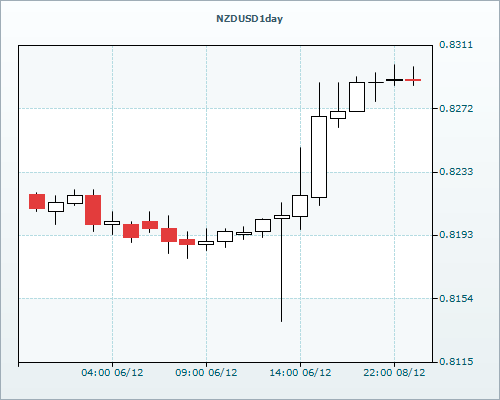Click the first red candlestick at chart start
Image resolution: width=500 pixels, height=400 pixels.
37,201
